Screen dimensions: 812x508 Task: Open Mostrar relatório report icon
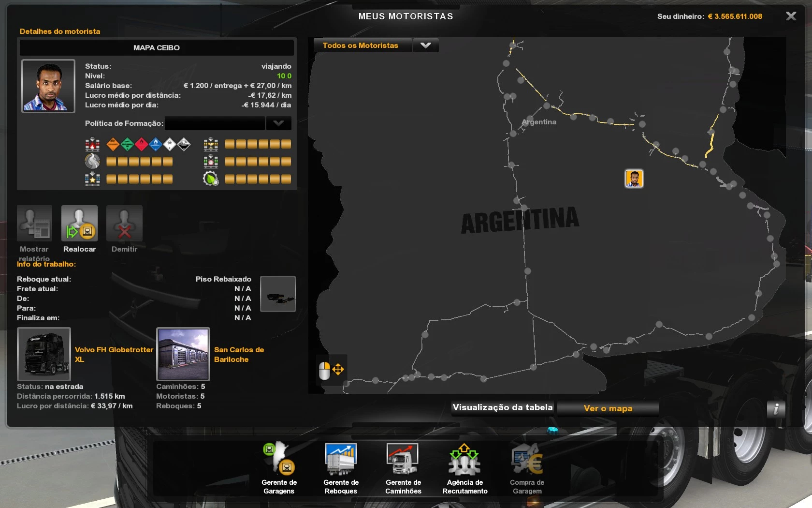tap(34, 224)
